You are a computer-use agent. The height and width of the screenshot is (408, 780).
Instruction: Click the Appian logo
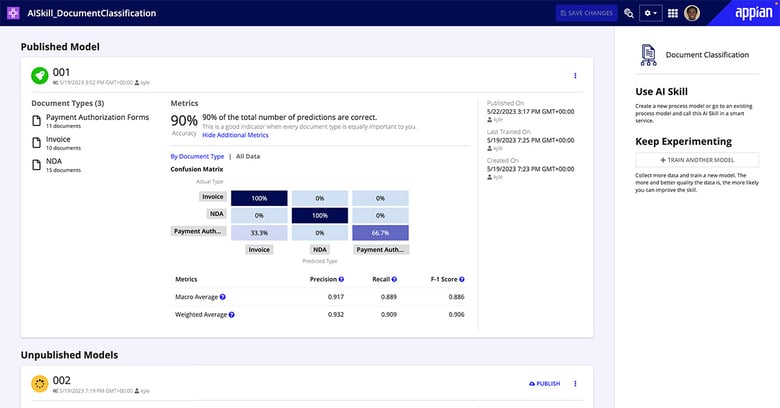click(x=754, y=12)
